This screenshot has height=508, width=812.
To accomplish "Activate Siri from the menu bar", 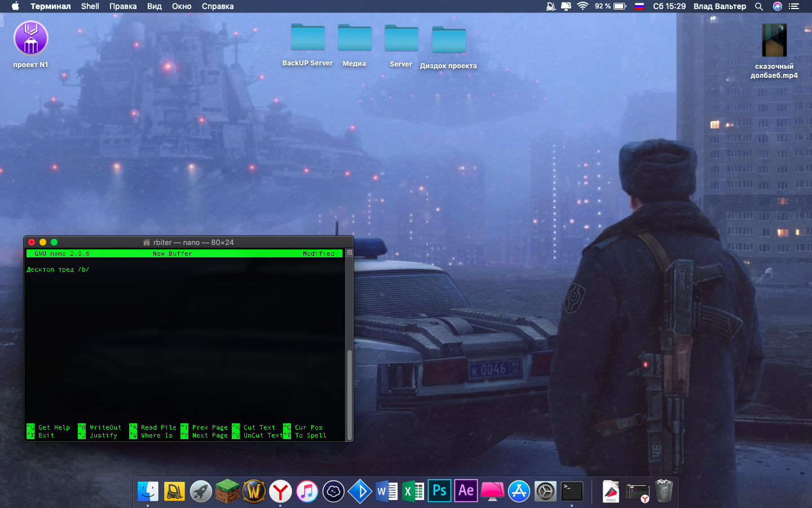I will pyautogui.click(x=778, y=6).
